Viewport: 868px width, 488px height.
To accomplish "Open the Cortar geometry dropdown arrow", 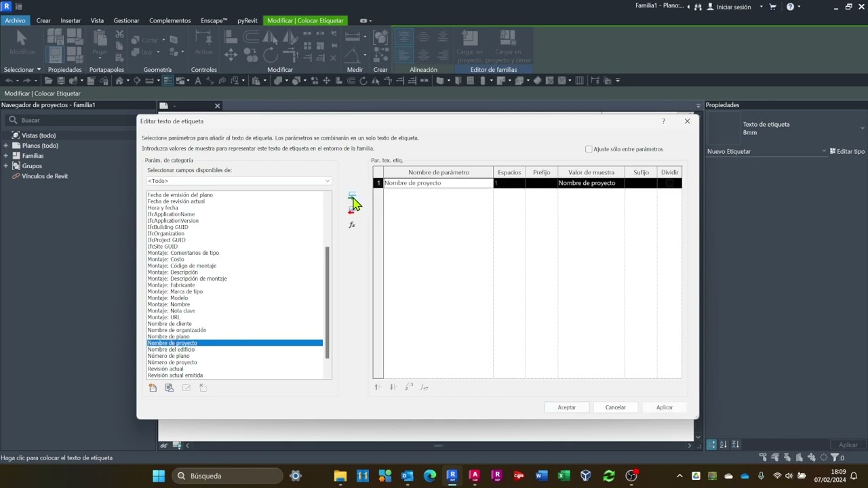I will tap(163, 40).
